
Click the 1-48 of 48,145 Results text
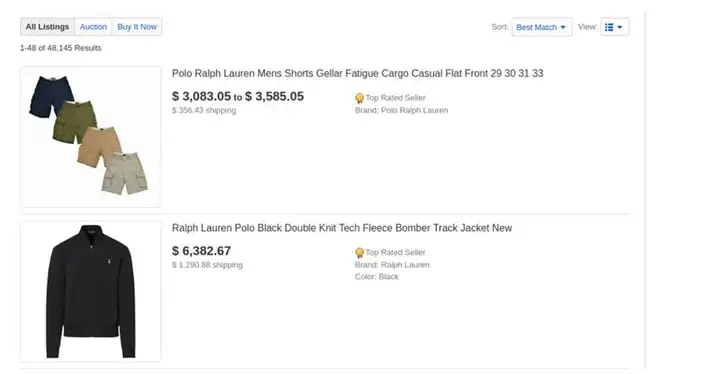click(x=60, y=48)
